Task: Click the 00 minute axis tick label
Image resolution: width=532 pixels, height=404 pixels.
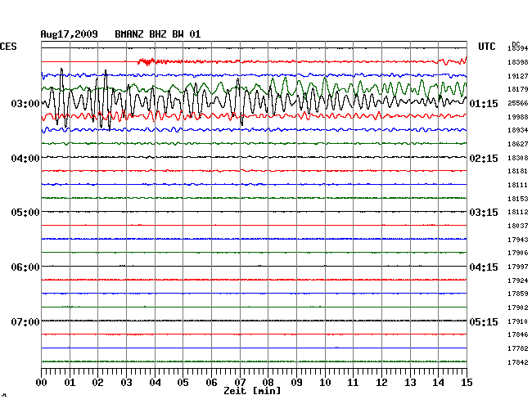Action: pos(42,383)
